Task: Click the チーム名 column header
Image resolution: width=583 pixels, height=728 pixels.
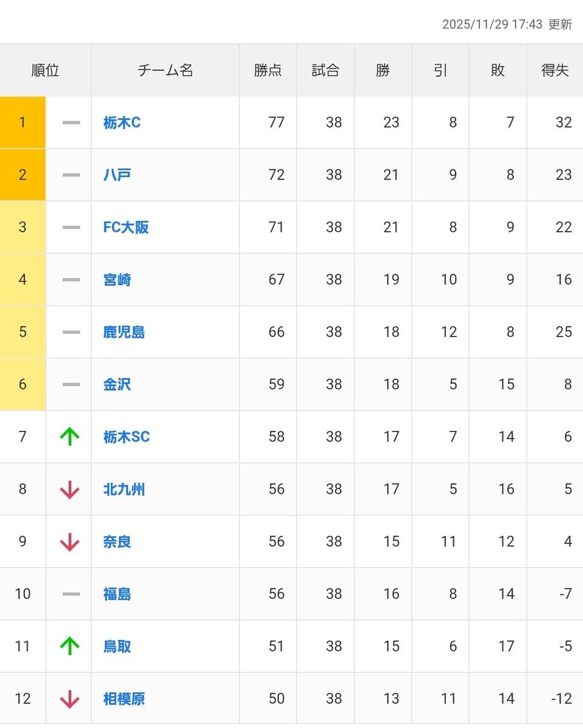Action: [x=165, y=70]
